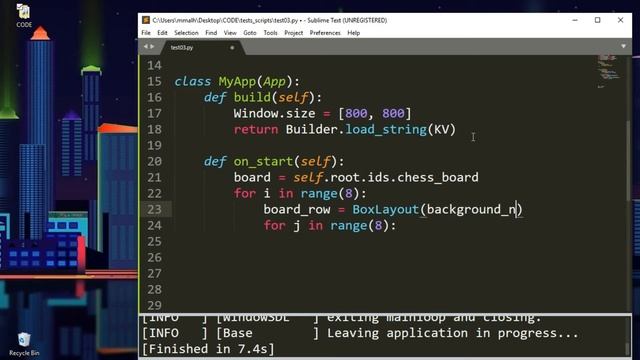Minimize the Sublime Text window
The width and height of the screenshot is (640, 360).
[575, 20]
